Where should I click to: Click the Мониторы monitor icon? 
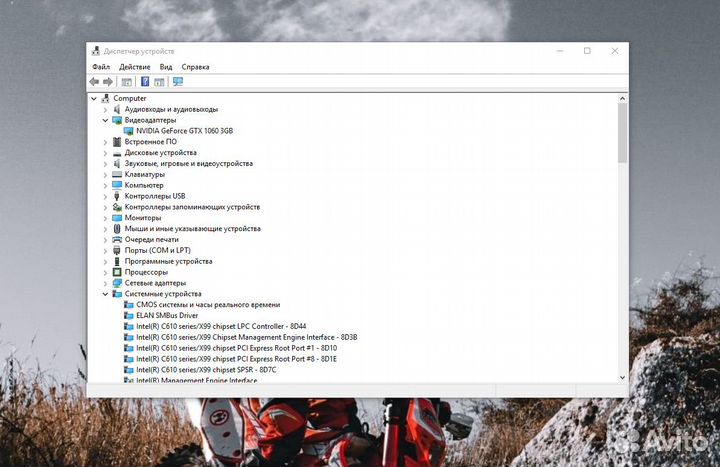[117, 218]
